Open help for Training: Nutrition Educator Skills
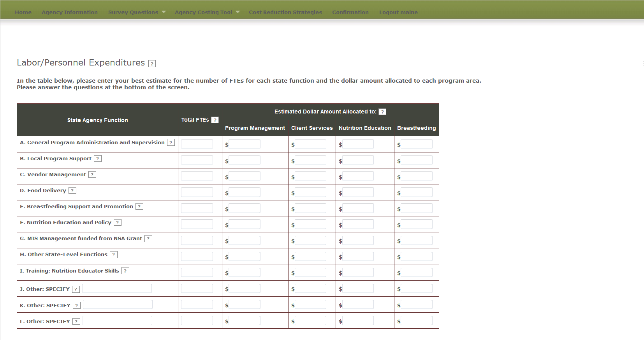Image resolution: width=644 pixels, height=340 pixels. pos(125,271)
